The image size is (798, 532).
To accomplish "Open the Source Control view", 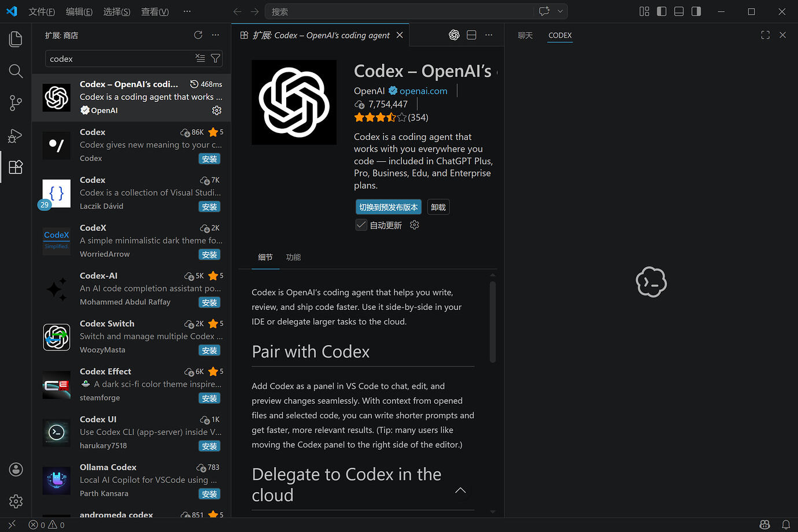I will pyautogui.click(x=16, y=103).
